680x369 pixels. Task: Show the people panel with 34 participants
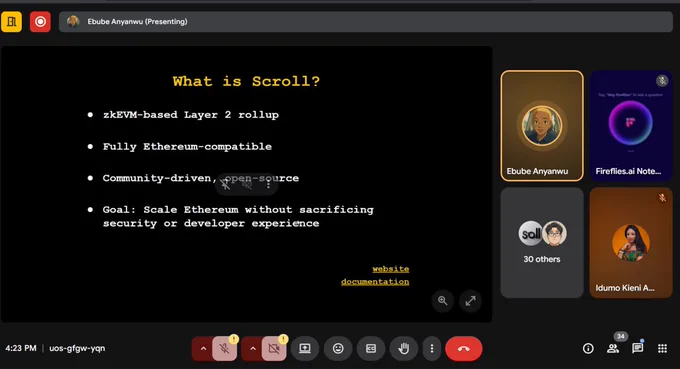(x=613, y=348)
